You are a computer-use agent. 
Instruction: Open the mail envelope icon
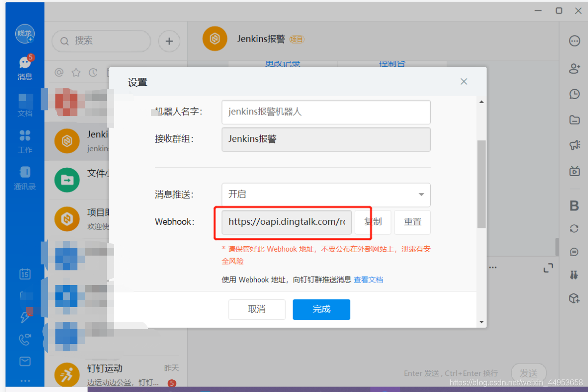point(25,362)
